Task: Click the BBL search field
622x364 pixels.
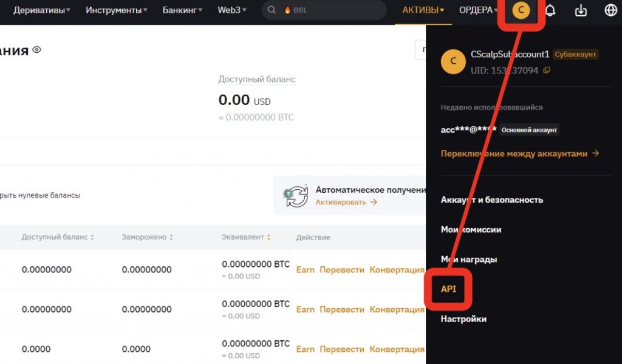Action: click(324, 10)
